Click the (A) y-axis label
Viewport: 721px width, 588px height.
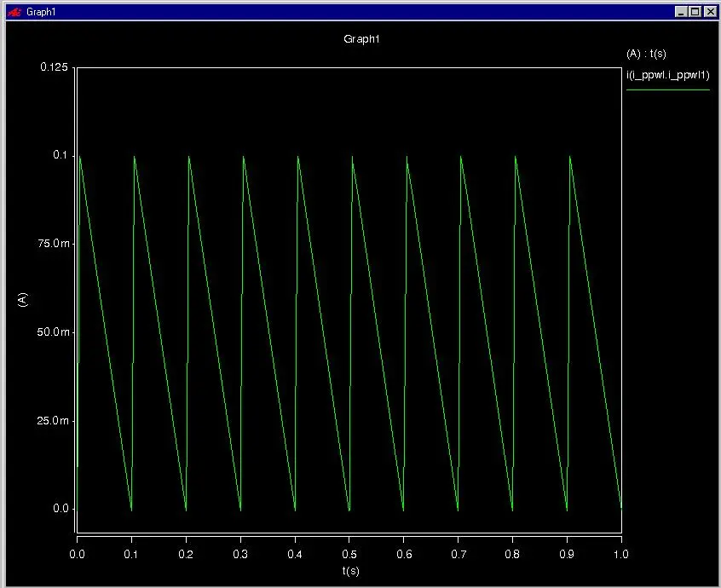pyautogui.click(x=22, y=300)
